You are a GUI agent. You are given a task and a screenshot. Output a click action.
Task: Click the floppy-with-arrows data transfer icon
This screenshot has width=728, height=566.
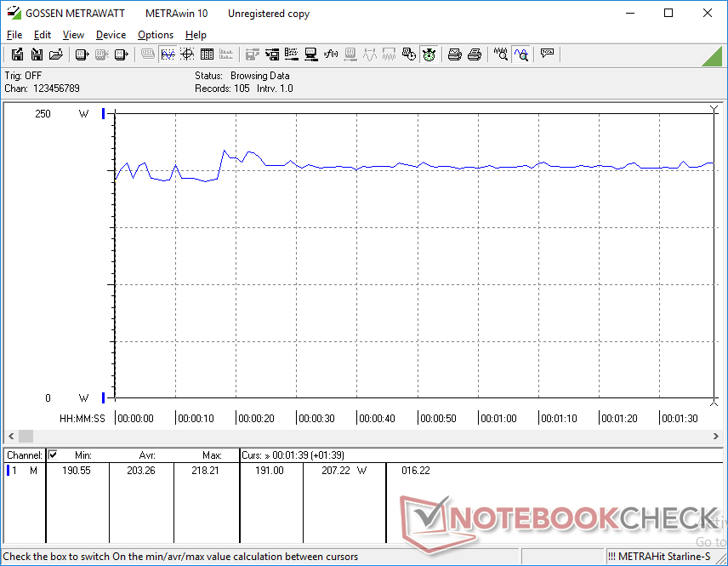coord(272,54)
